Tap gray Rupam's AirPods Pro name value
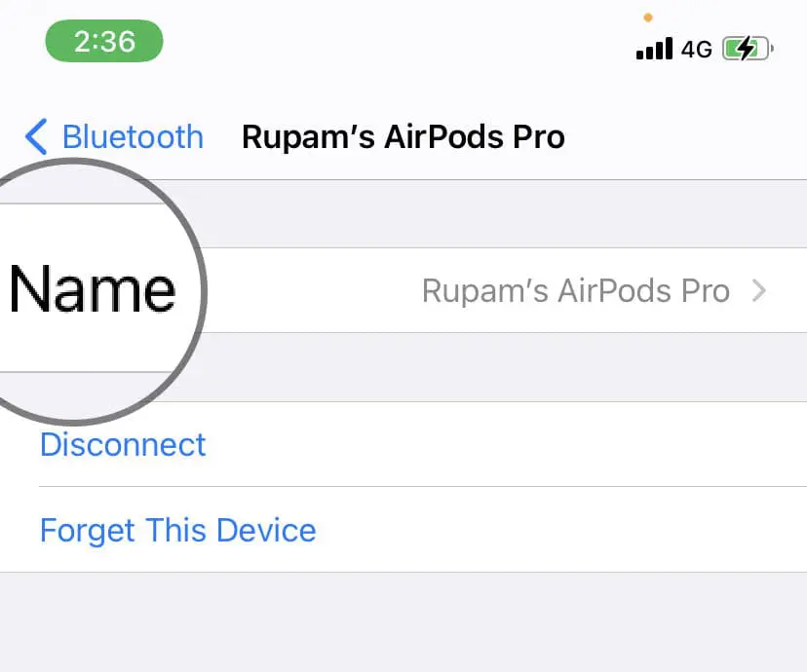Image resolution: width=807 pixels, height=672 pixels. pos(575,291)
